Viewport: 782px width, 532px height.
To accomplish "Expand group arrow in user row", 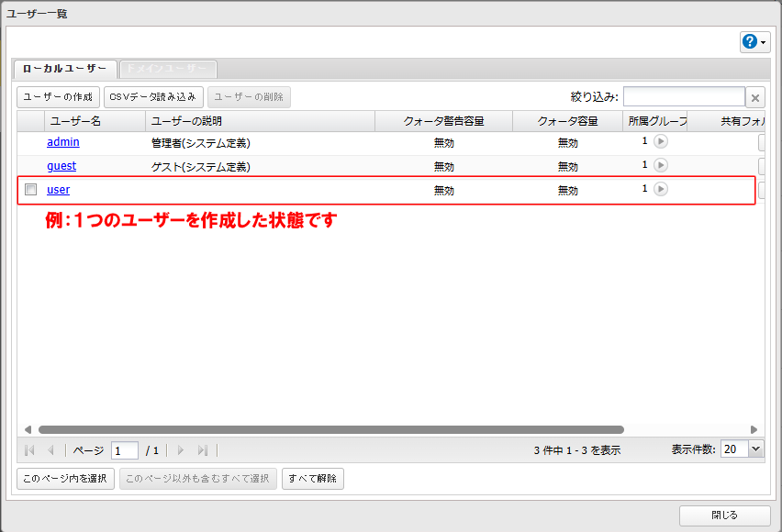I will point(661,189).
